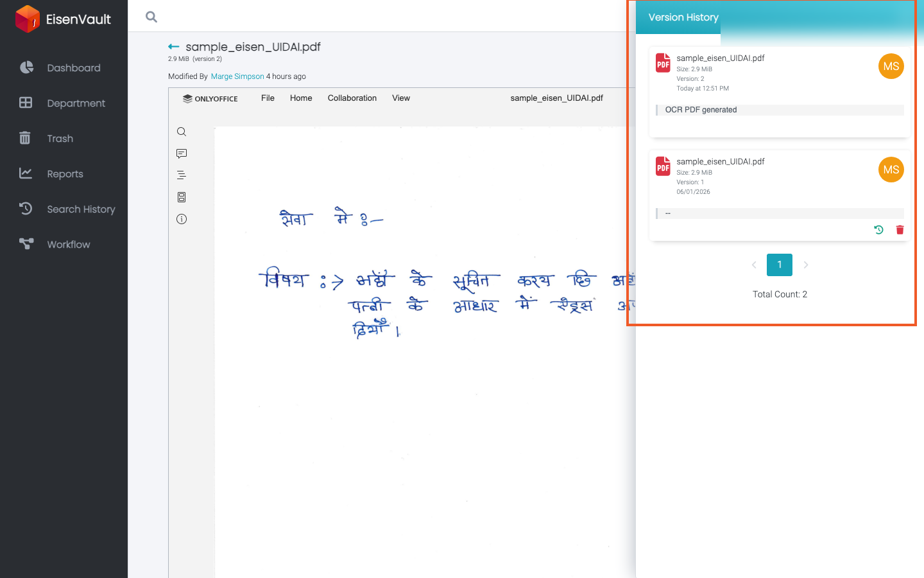Click the document title sample_eisen_UIDAI.pdf heading
924x578 pixels.
click(253, 47)
